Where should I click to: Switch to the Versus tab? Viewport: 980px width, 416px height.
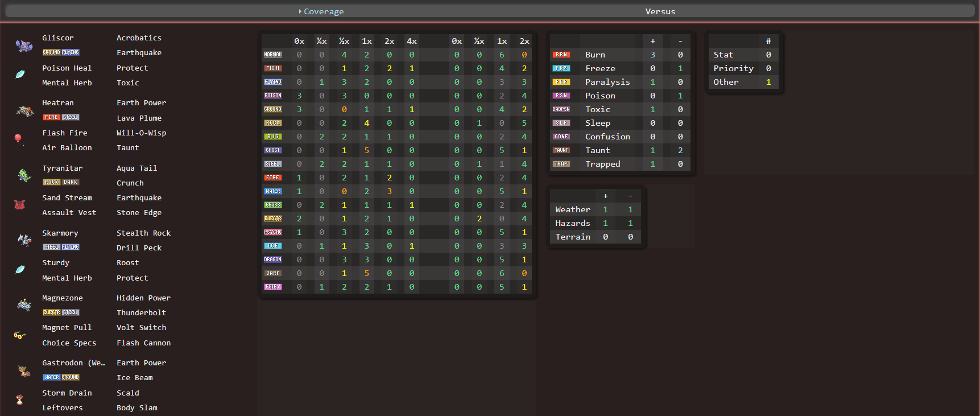660,11
